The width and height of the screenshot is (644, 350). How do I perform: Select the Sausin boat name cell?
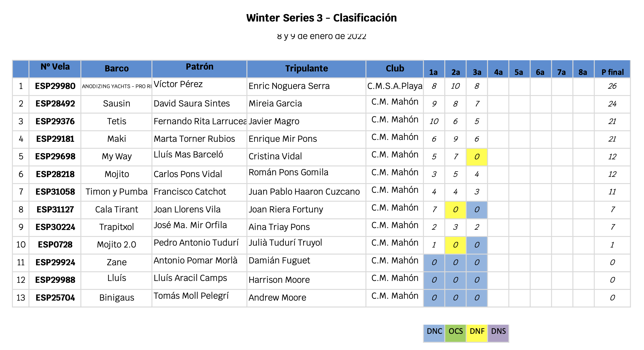tap(116, 104)
